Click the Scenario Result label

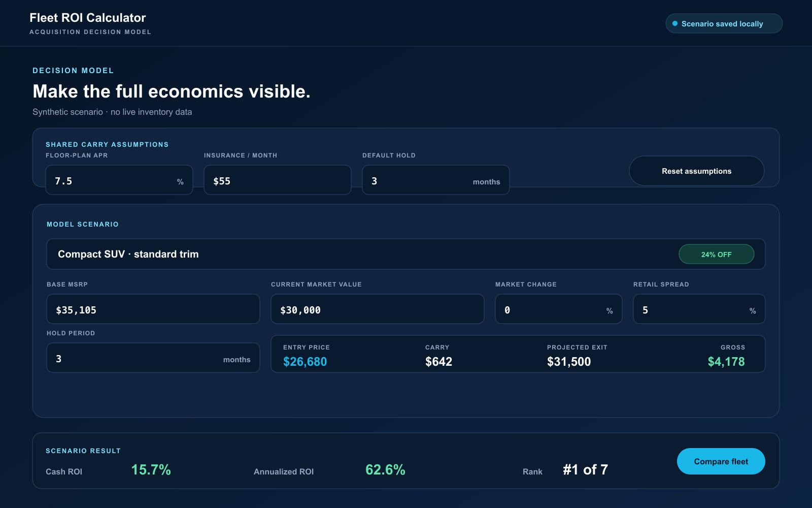(83, 451)
